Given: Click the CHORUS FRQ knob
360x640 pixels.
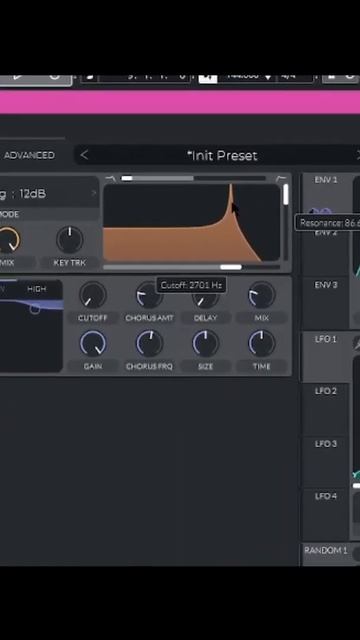Looking at the screenshot, I should pyautogui.click(x=149, y=343).
